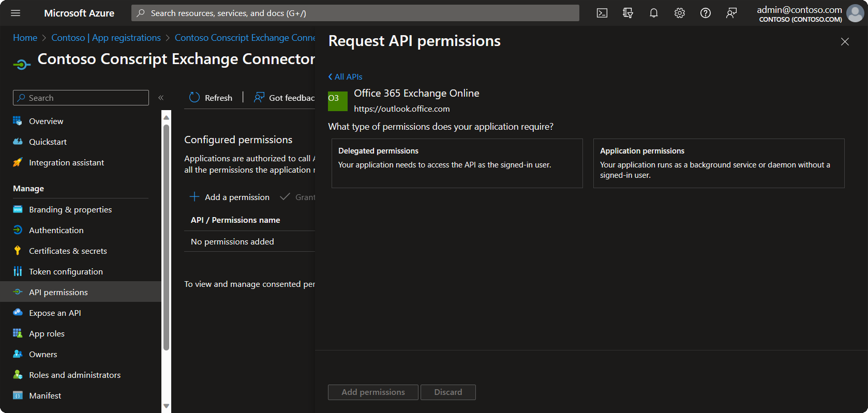Click the App roles grid icon
Image resolution: width=868 pixels, height=413 pixels.
pos(18,333)
